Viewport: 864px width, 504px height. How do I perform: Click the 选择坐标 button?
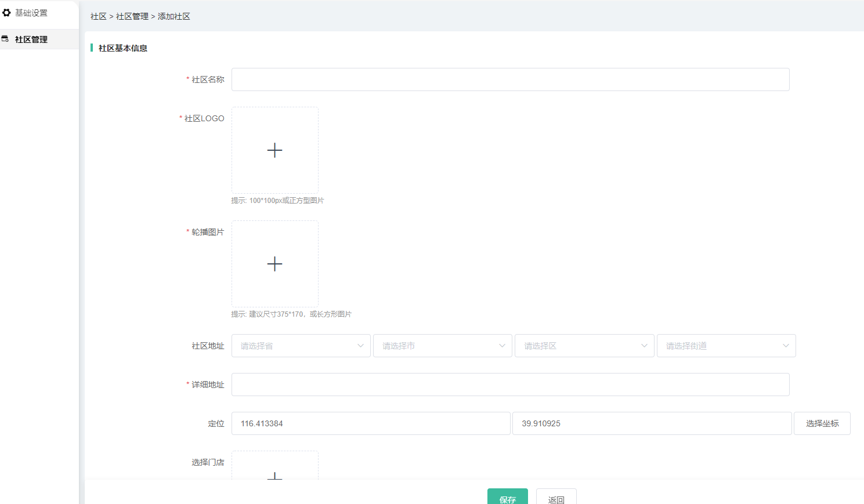tap(822, 423)
